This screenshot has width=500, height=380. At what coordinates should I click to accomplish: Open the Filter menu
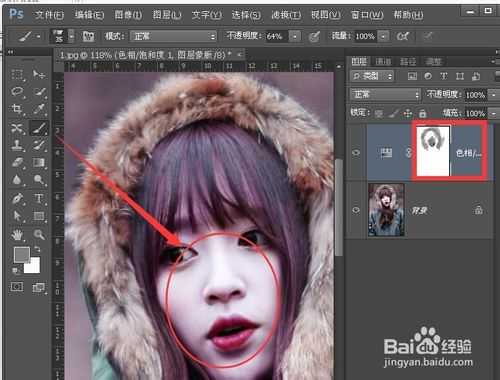click(286, 15)
